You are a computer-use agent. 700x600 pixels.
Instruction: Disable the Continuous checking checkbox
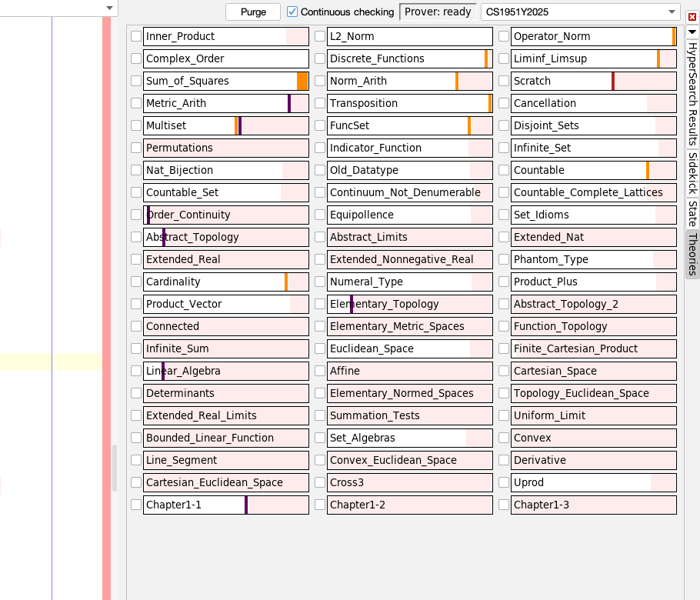[x=292, y=12]
